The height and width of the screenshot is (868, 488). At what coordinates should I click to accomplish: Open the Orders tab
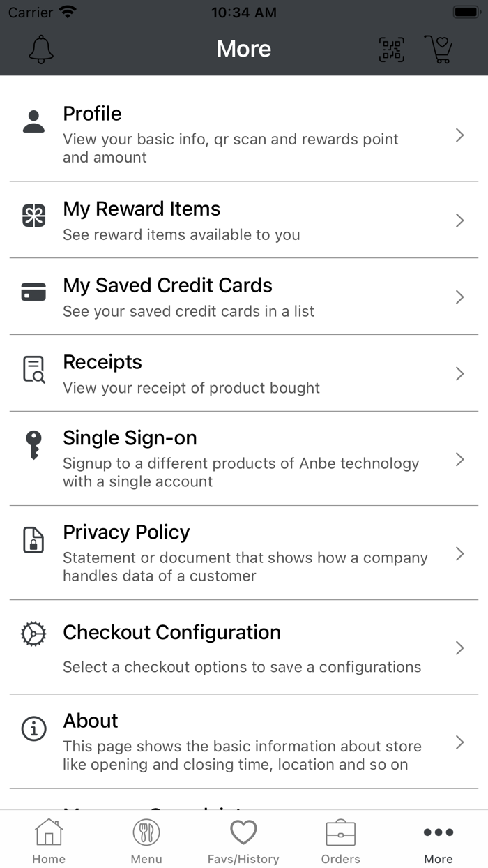341,841
